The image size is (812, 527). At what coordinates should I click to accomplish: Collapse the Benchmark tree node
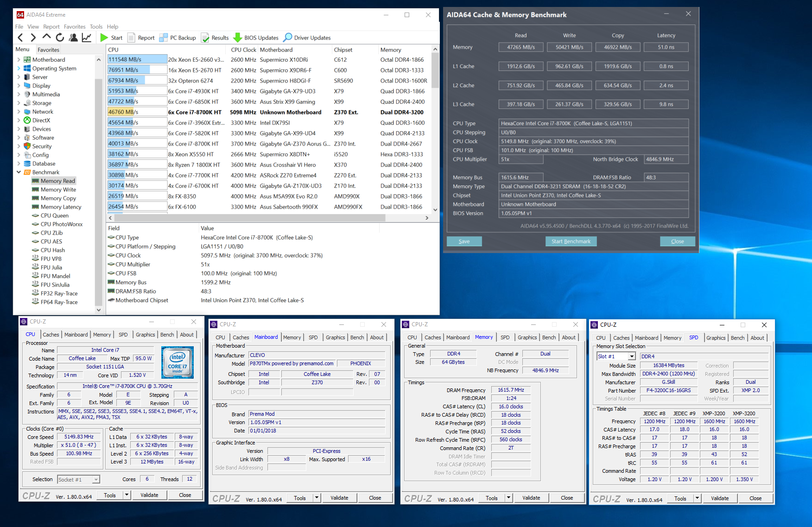(19, 172)
